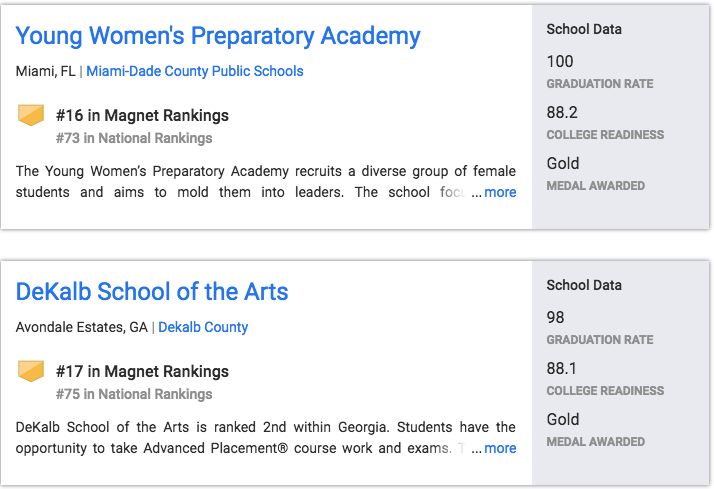This screenshot has height=489, width=714.
Task: Click the gold medal icon beside #17 ranking
Action: pos(32,372)
